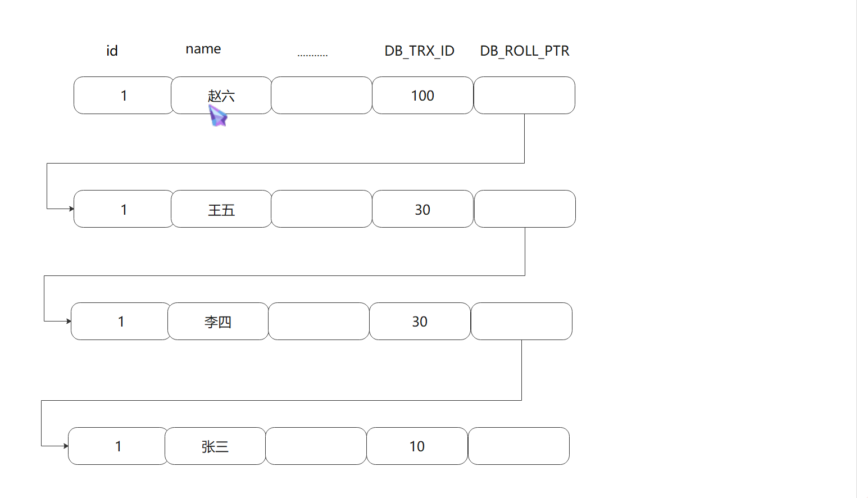Select the DB_ROLL_PTR column header label
This screenshot has width=868, height=498.
524,51
